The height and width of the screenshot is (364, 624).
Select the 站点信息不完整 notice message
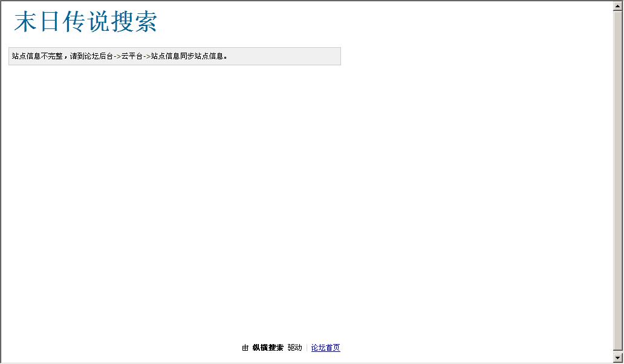[x=175, y=56]
